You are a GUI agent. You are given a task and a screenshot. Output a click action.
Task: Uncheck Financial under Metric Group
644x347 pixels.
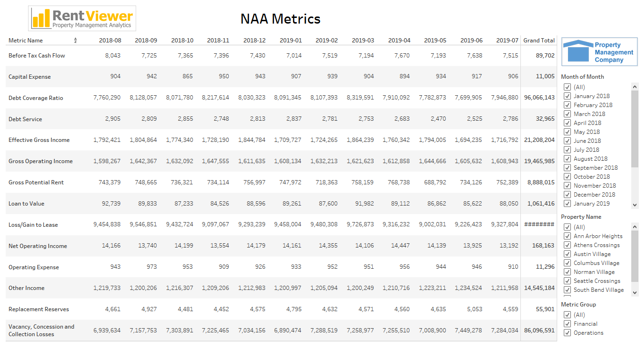click(567, 323)
